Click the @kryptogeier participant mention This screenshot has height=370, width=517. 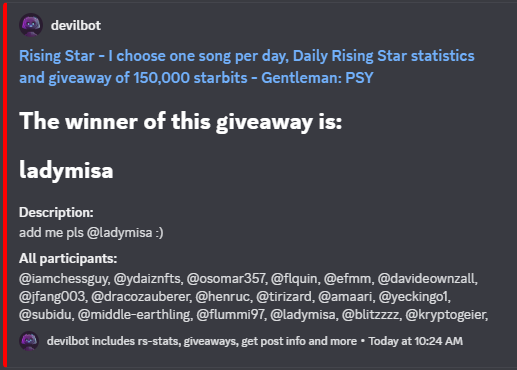point(446,314)
